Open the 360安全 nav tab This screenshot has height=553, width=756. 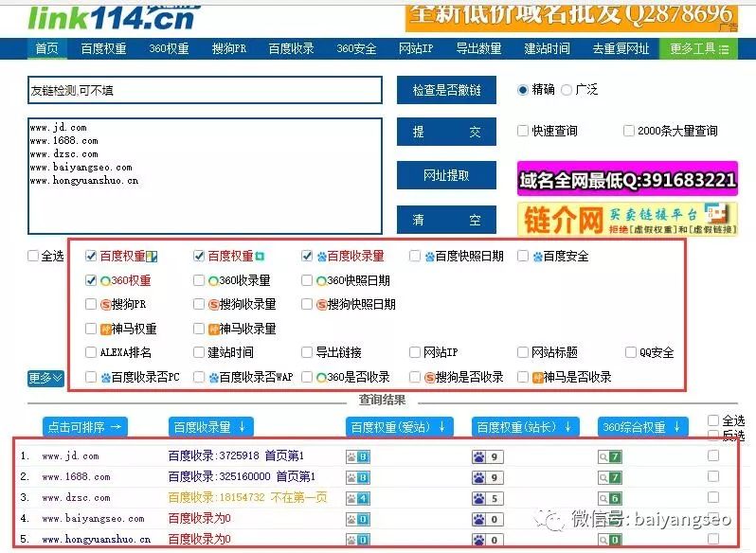356,48
